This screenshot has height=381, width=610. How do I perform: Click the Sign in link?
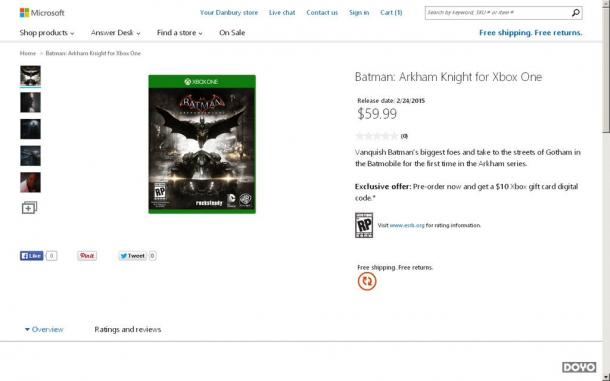359,12
